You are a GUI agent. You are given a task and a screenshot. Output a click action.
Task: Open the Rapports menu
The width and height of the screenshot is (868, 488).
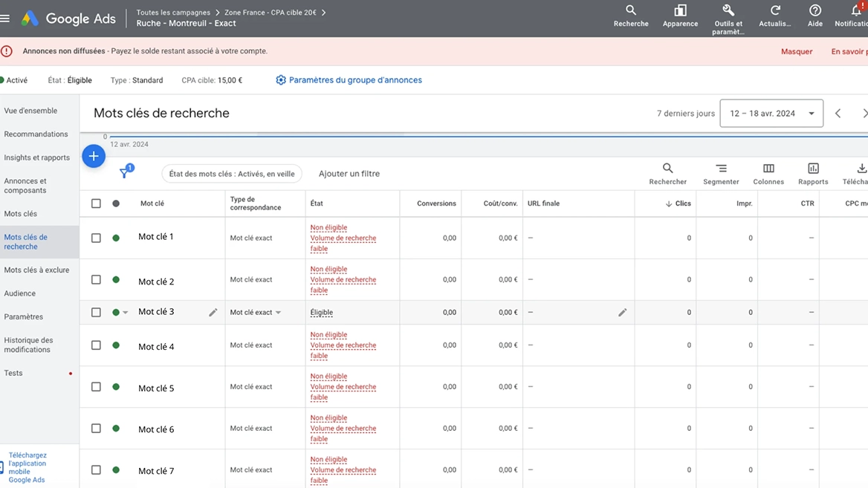[x=813, y=174]
